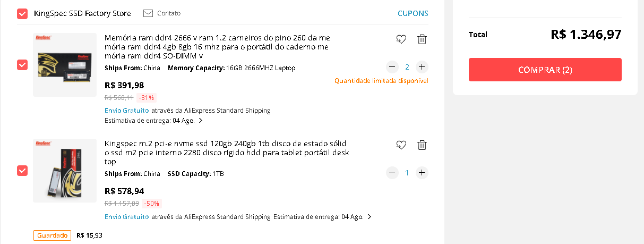Decrease RAM memory quantity with minus button
Screen dimensions: 644x244
(x=392, y=67)
